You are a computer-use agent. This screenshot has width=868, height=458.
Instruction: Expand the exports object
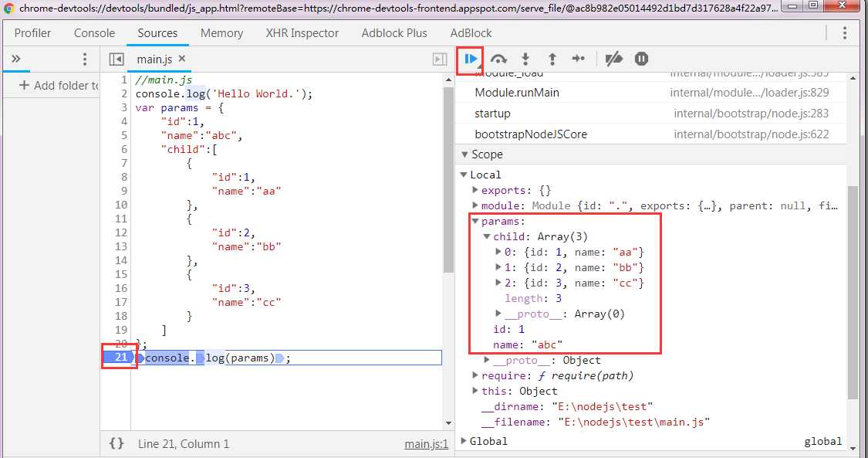(x=475, y=190)
